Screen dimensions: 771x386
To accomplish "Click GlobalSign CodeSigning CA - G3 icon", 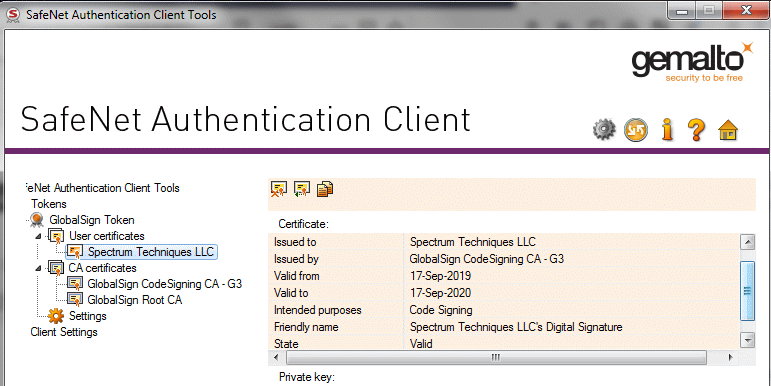I will pos(75,284).
